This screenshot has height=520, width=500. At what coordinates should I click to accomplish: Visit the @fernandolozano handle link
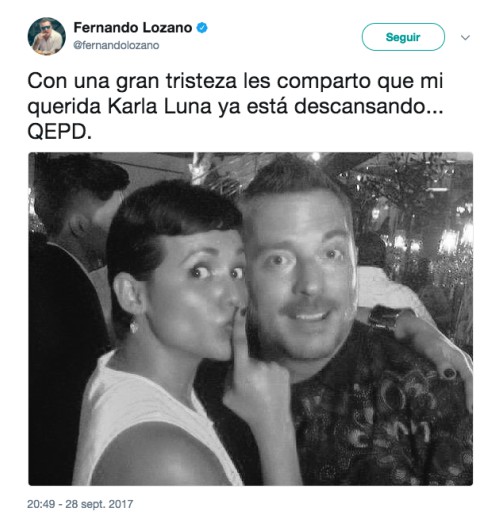click(x=116, y=45)
